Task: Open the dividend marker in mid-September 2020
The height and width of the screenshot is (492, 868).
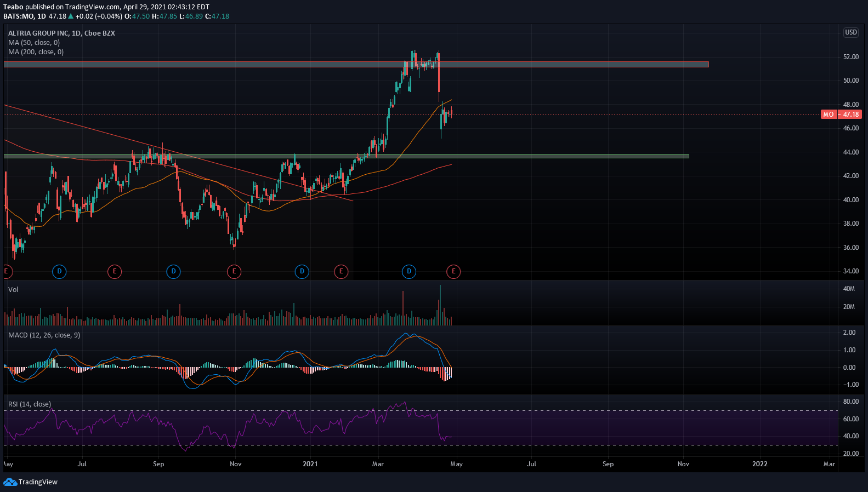Action: click(x=173, y=271)
